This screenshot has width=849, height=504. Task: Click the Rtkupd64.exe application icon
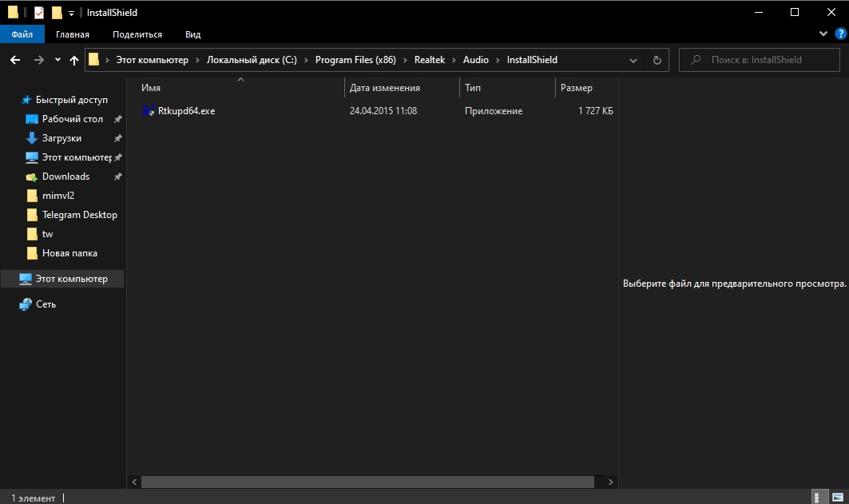tap(148, 111)
